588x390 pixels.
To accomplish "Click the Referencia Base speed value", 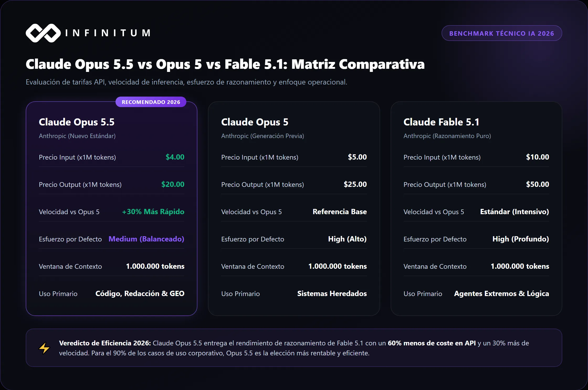I will [x=340, y=212].
